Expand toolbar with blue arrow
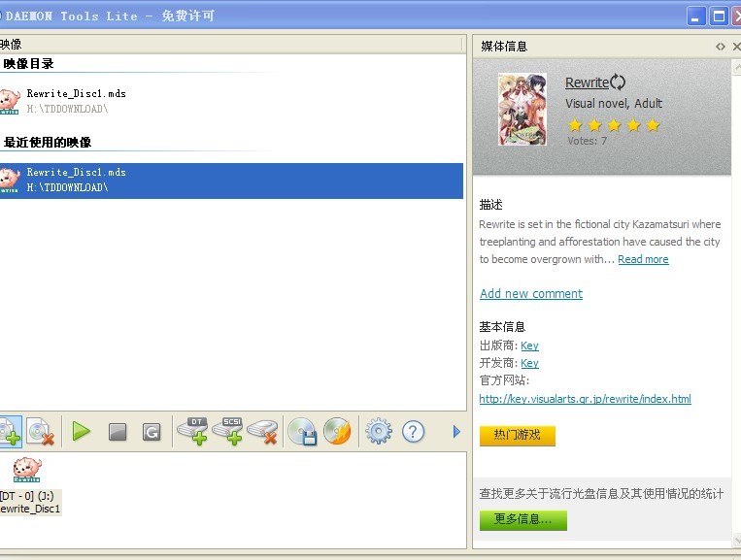Viewport: 741px width, 560px height. point(456,432)
